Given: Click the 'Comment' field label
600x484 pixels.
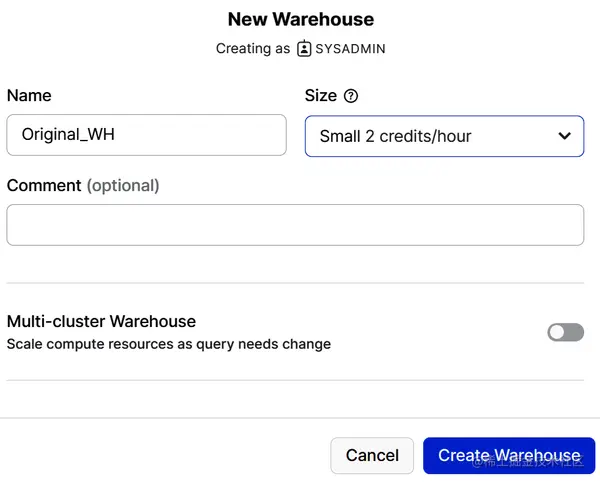Looking at the screenshot, I should click(x=44, y=185).
